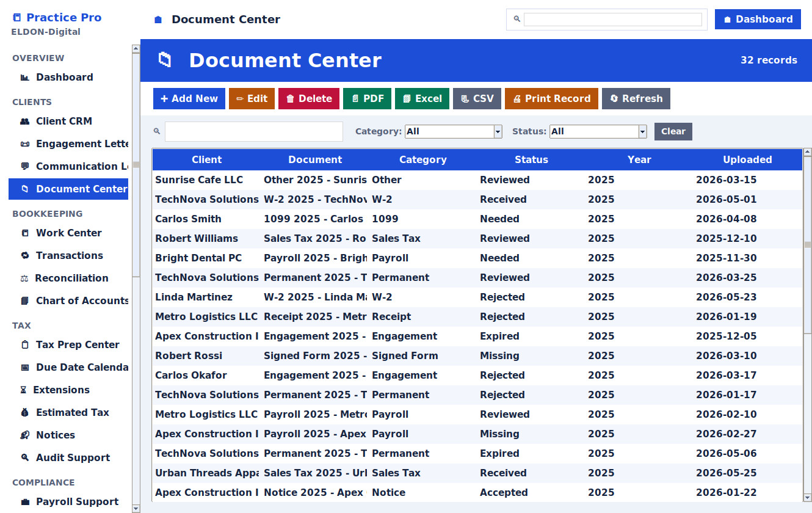This screenshot has height=513, width=812.
Task: Open the Notices section
Action: (68, 435)
